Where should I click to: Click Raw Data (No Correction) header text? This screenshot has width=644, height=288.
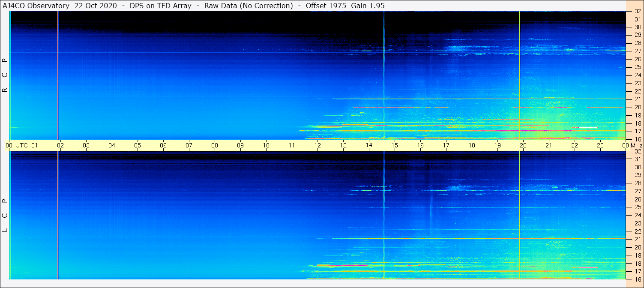pyautogui.click(x=249, y=6)
